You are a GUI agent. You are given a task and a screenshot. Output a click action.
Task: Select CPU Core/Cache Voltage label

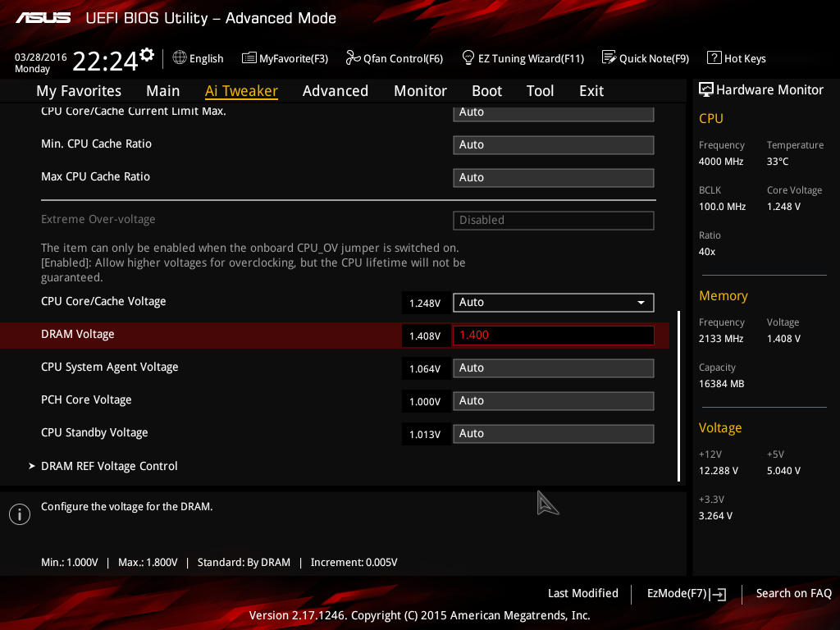pos(103,301)
